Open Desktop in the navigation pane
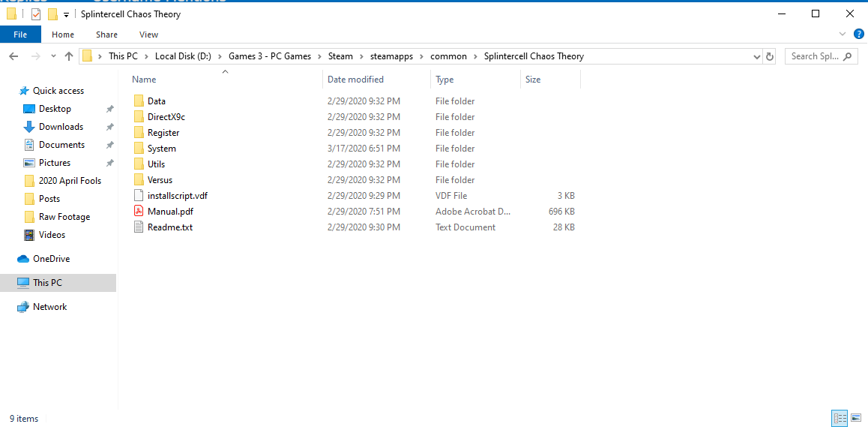The image size is (868, 427). point(55,109)
